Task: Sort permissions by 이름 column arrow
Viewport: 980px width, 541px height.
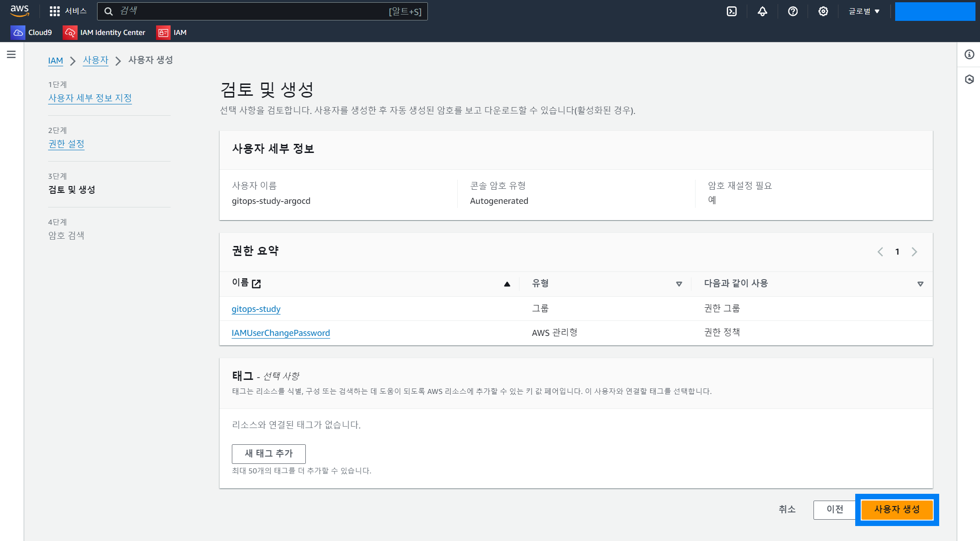Action: click(x=507, y=284)
